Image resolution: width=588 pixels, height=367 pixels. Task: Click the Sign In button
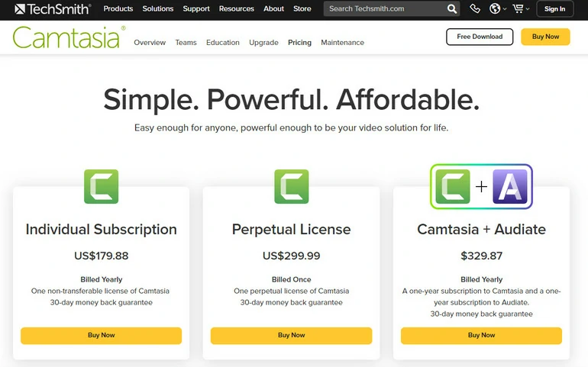[x=554, y=9]
